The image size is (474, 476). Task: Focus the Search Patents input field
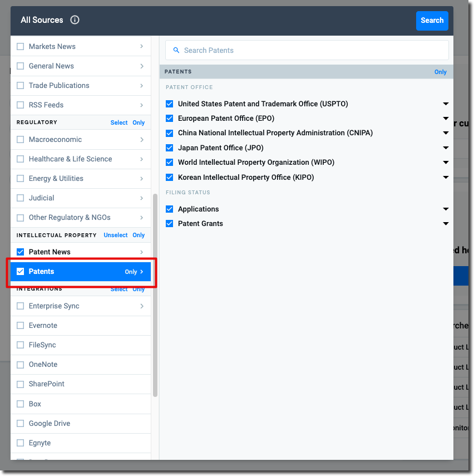[312, 50]
